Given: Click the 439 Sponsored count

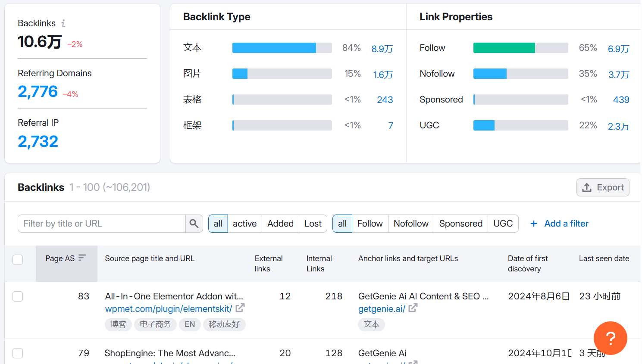Looking at the screenshot, I should click(x=621, y=100).
